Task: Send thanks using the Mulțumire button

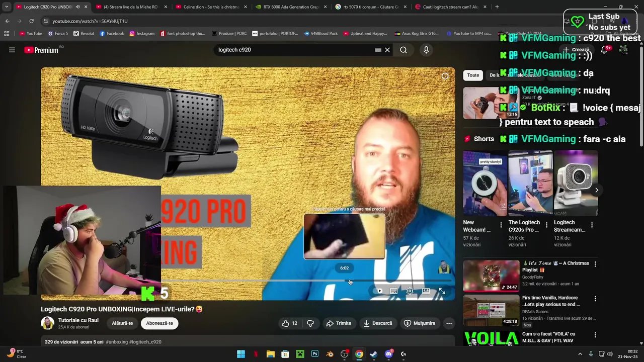Action: click(x=420, y=323)
